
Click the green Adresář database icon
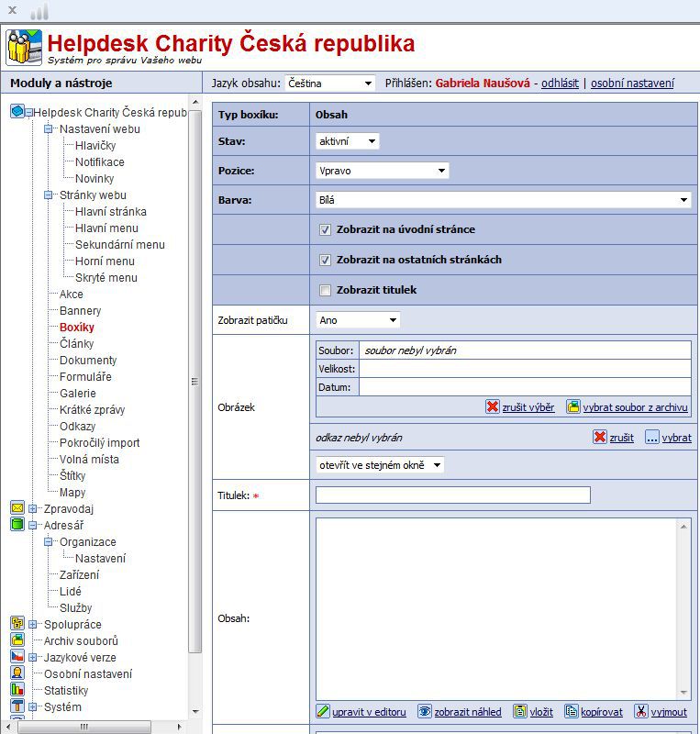point(17,524)
